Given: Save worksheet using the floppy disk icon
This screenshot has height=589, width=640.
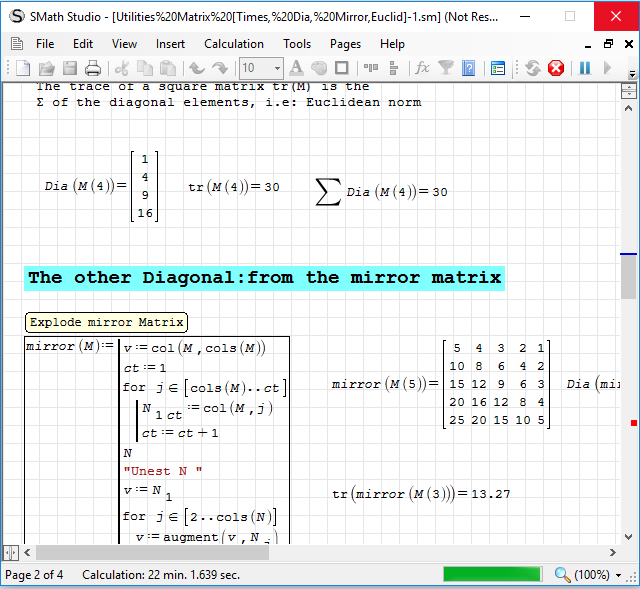Looking at the screenshot, I should pyautogui.click(x=70, y=68).
